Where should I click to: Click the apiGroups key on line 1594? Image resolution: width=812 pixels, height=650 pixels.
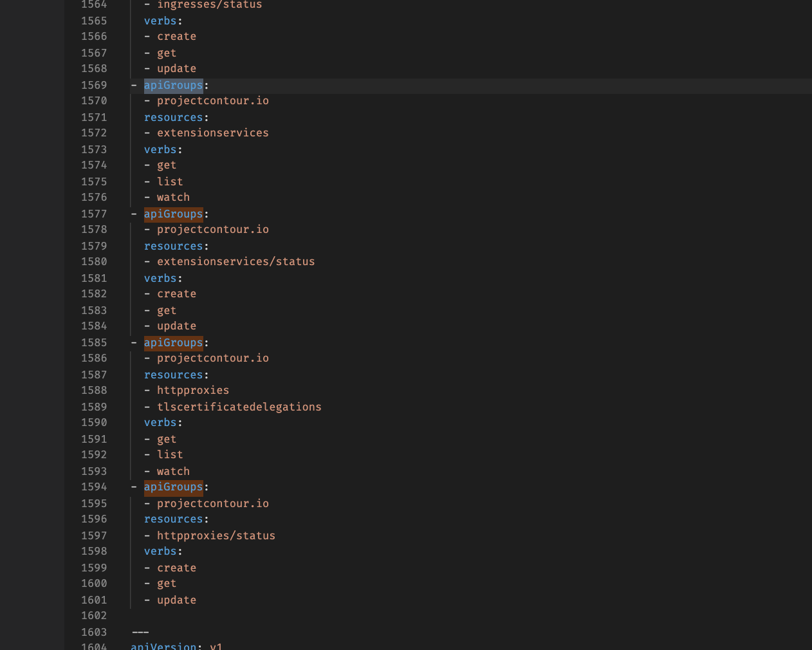click(173, 487)
